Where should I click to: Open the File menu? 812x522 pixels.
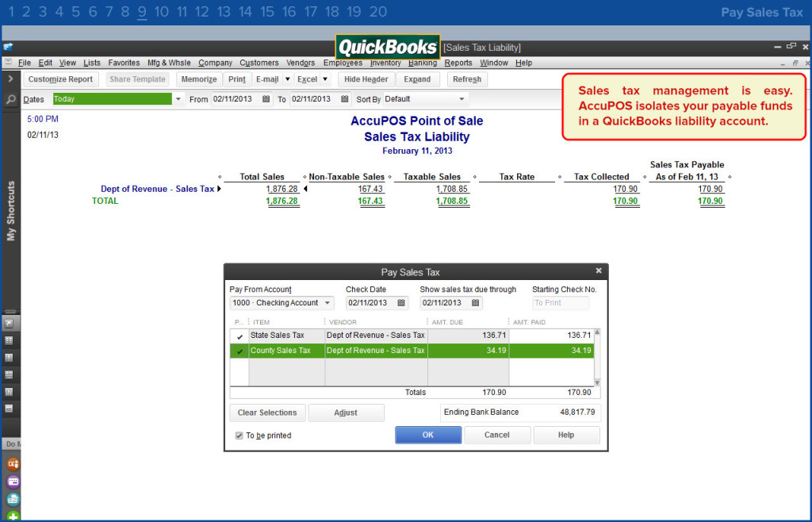(x=25, y=63)
